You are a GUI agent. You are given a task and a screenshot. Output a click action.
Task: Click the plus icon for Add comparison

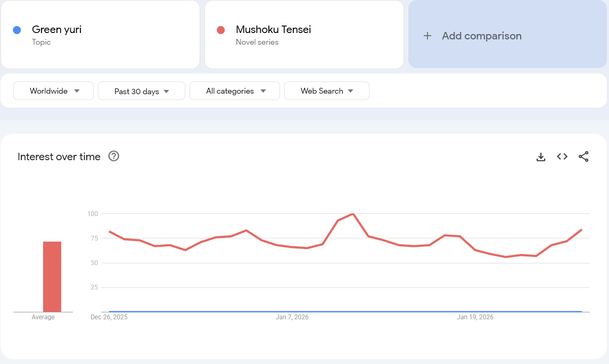click(427, 36)
